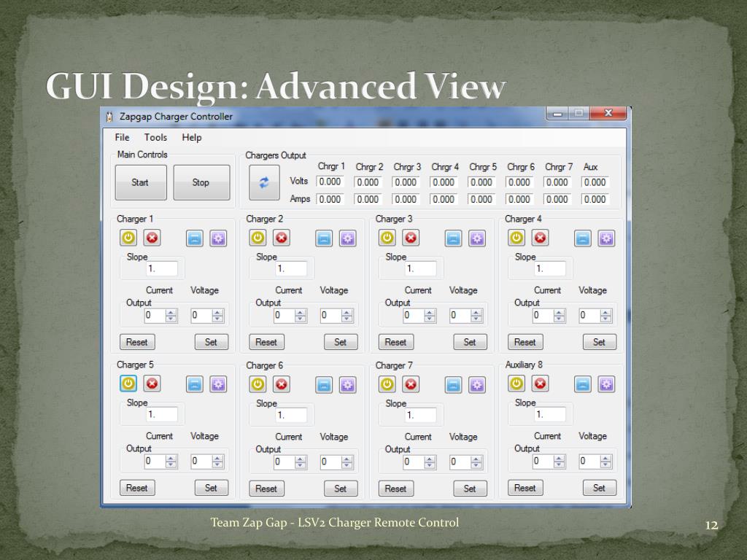This screenshot has width=747, height=560.
Task: Open purple gear settings in Charger 3
Action: pyautogui.click(x=477, y=238)
